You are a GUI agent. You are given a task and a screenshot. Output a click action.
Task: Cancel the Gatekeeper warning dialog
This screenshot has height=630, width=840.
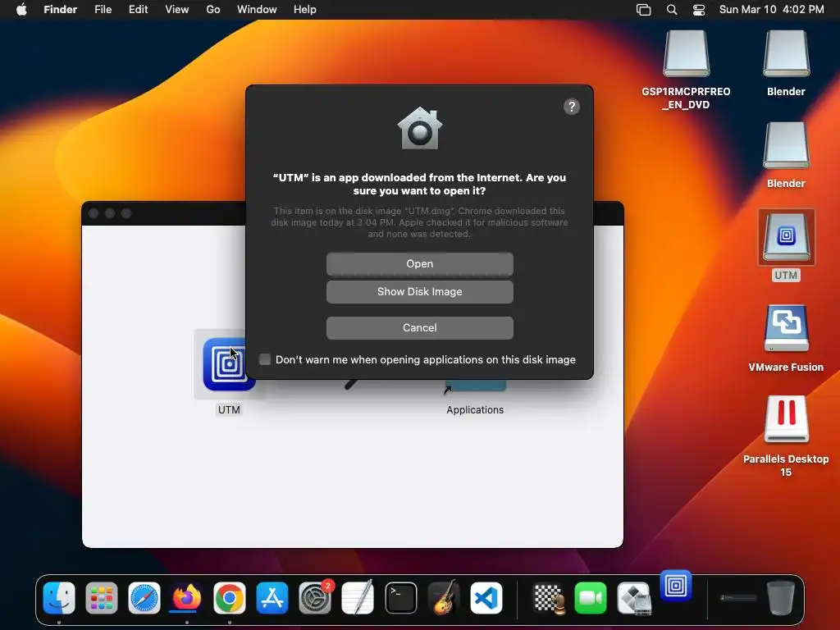coord(419,328)
